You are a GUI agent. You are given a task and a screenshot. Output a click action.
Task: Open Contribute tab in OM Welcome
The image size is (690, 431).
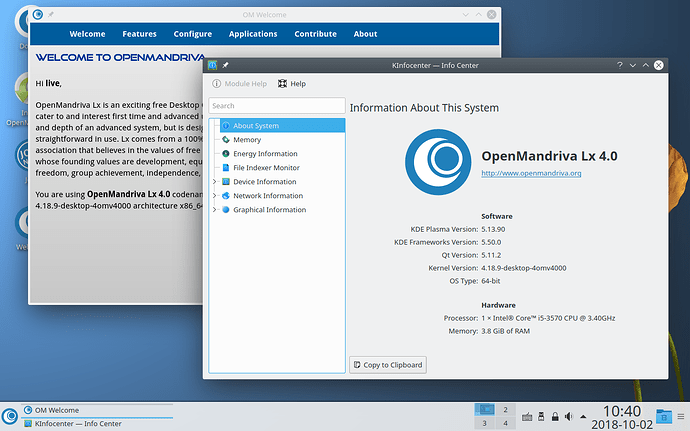316,34
